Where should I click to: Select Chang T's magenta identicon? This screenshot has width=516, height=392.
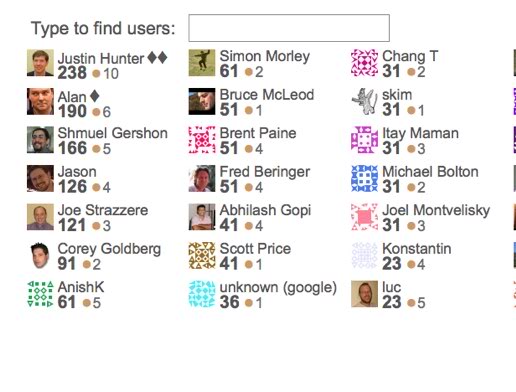coord(365,63)
